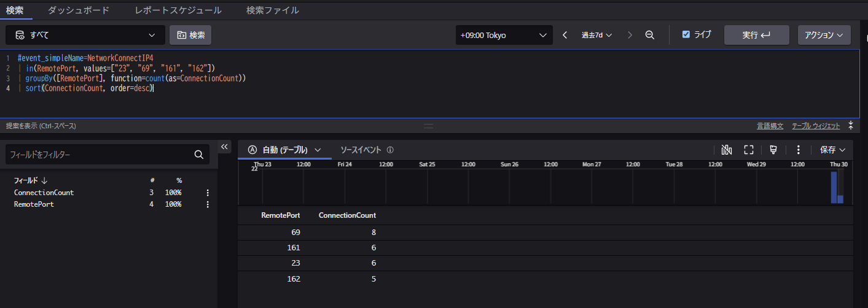The image size is (868, 308).
Task: Sort table by ConnectionCount column header
Action: point(347,215)
